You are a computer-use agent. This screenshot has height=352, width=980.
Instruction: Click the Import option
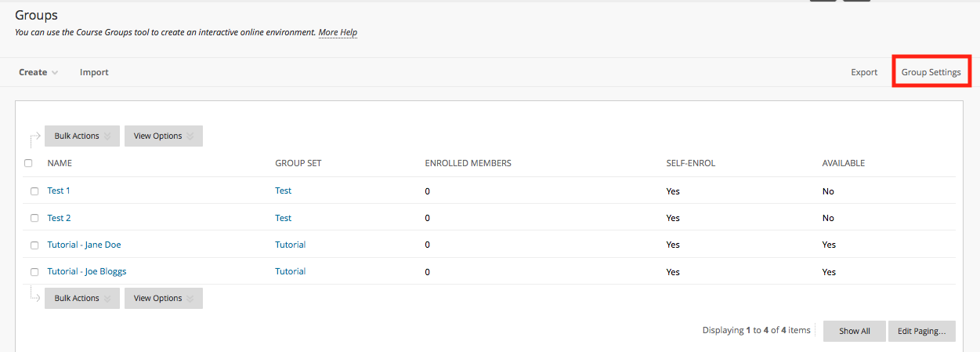click(x=94, y=72)
